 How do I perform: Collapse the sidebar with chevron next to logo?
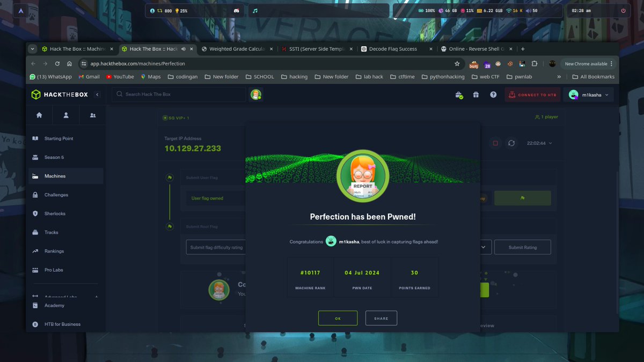pos(97,94)
